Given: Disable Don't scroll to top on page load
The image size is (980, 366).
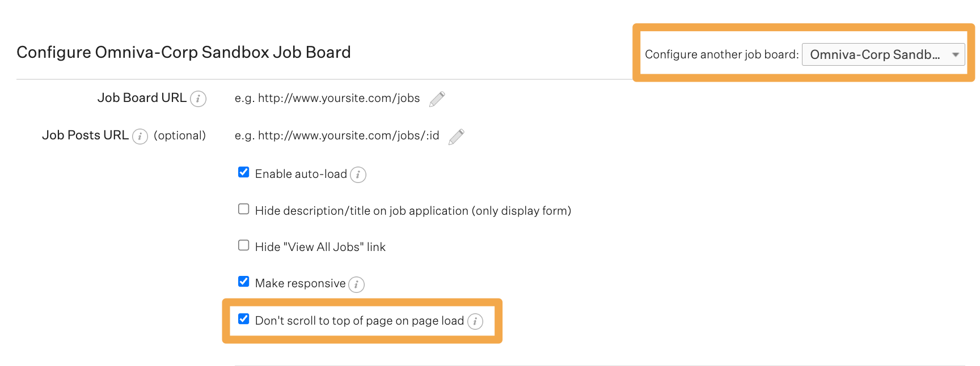Looking at the screenshot, I should pyautogui.click(x=243, y=319).
